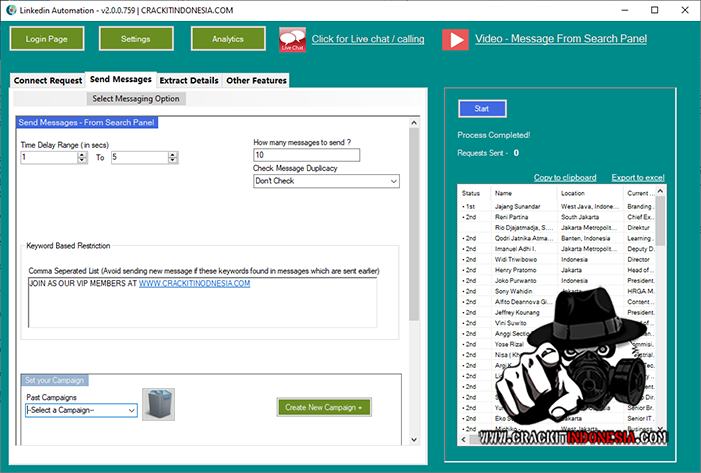This screenshot has height=473, width=701.
Task: Click the How many messages input field
Action: click(306, 155)
